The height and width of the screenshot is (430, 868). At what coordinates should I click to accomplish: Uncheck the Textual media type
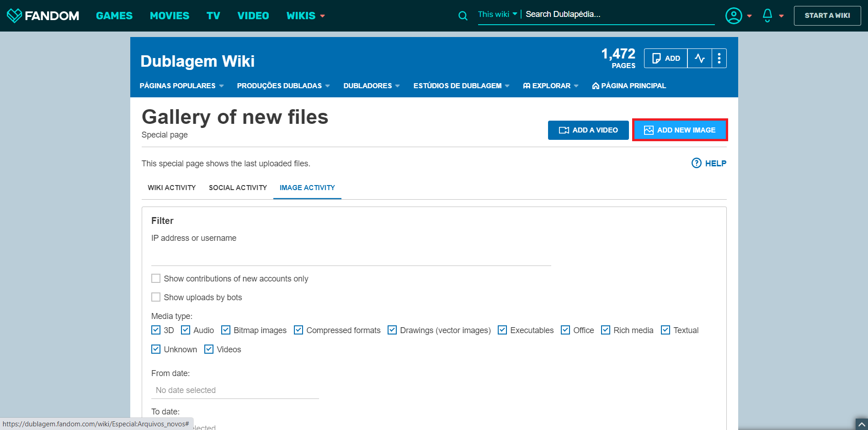pos(666,330)
